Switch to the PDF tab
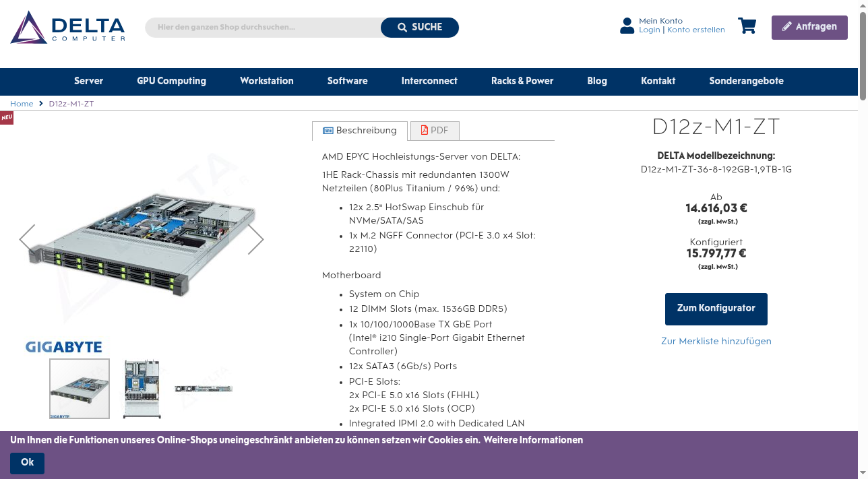The height and width of the screenshot is (479, 868). (x=435, y=131)
